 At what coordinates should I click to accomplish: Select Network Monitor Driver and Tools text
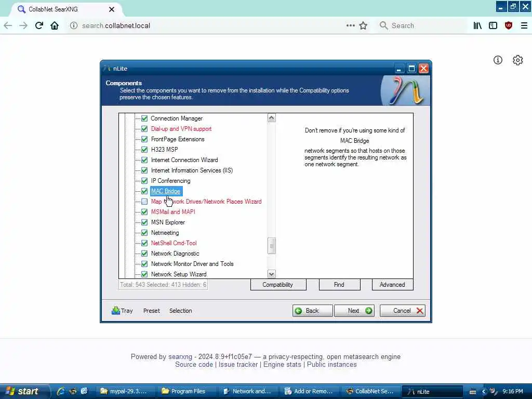tap(192, 264)
